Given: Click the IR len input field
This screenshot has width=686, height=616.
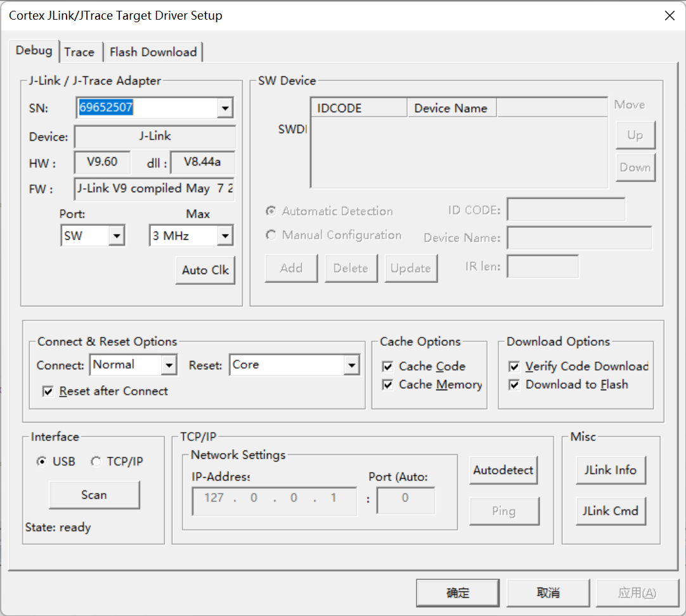Looking at the screenshot, I should coord(543,266).
